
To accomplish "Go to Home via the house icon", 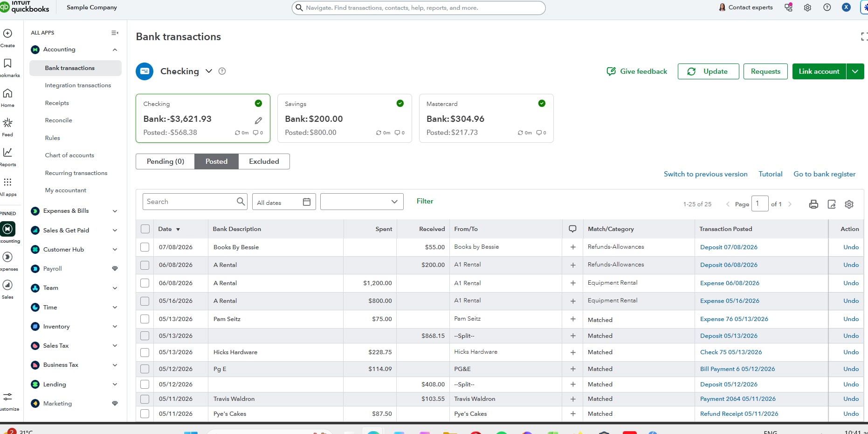I will coord(7,93).
